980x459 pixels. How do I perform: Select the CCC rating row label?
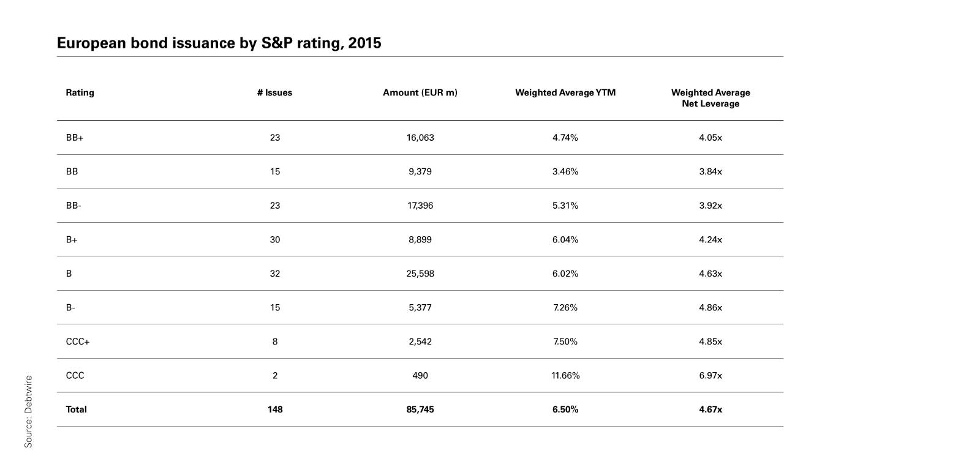point(75,375)
